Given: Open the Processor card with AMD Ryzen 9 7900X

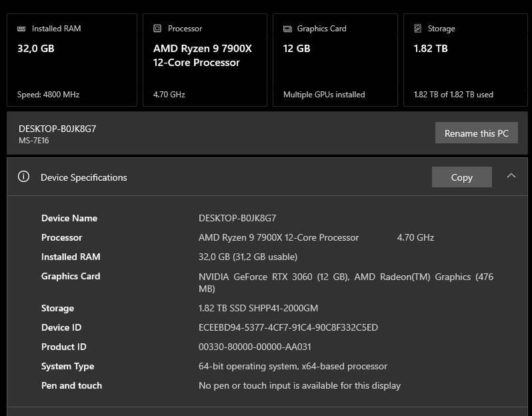Looking at the screenshot, I should click(205, 60).
